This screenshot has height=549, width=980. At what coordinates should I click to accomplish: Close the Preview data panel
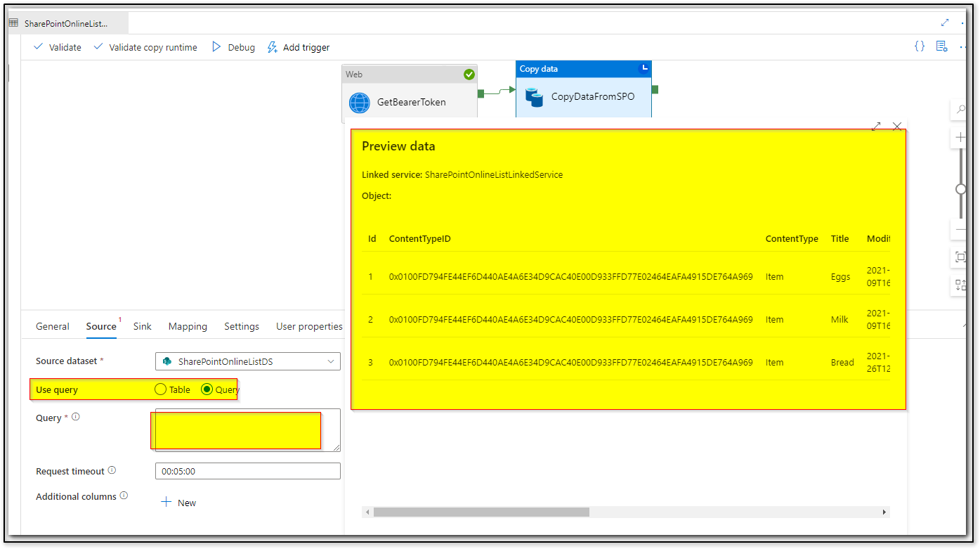coord(897,127)
